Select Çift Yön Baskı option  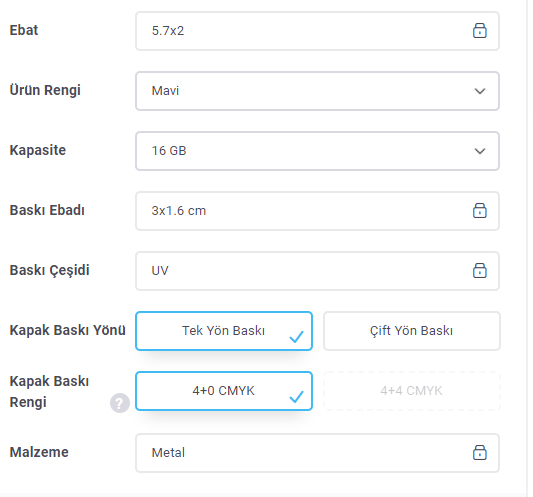pyautogui.click(x=411, y=331)
